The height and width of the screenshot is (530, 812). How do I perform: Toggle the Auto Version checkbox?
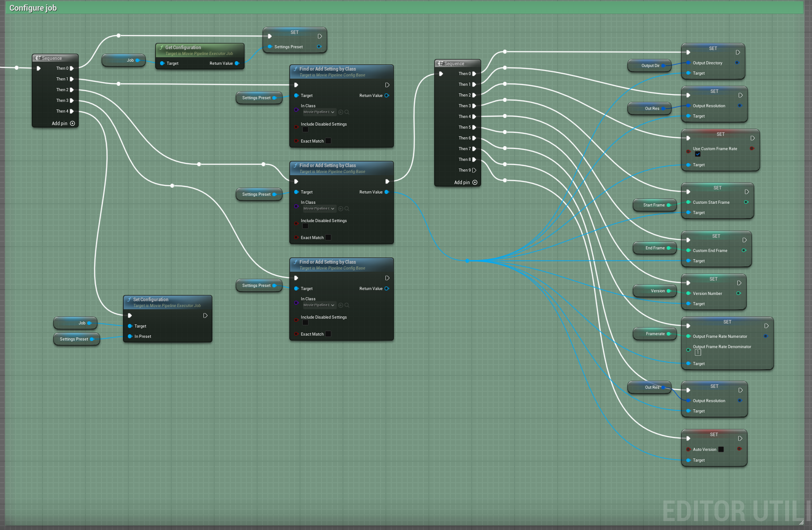tap(721, 450)
